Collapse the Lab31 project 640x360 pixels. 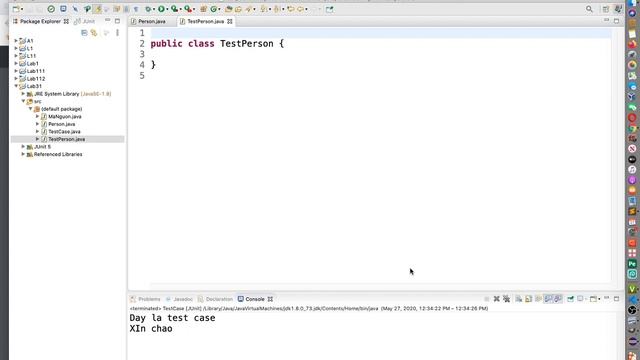pyautogui.click(x=16, y=86)
